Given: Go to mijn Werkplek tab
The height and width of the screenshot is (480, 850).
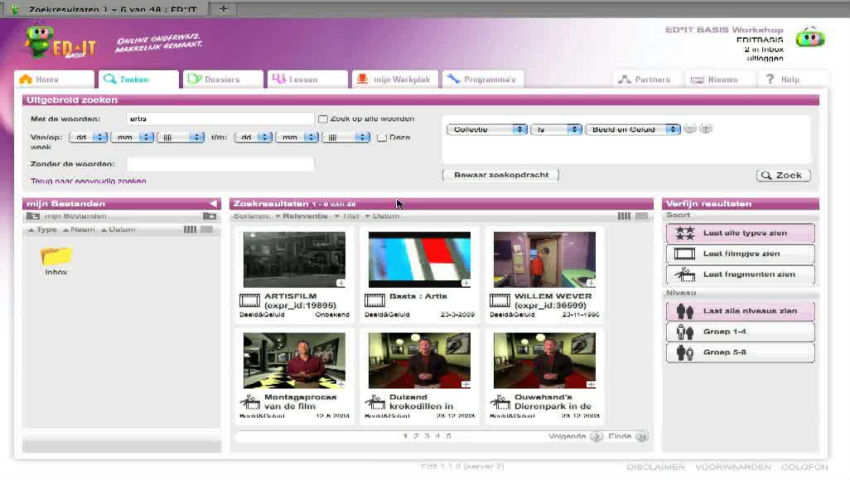Looking at the screenshot, I should [x=395, y=79].
